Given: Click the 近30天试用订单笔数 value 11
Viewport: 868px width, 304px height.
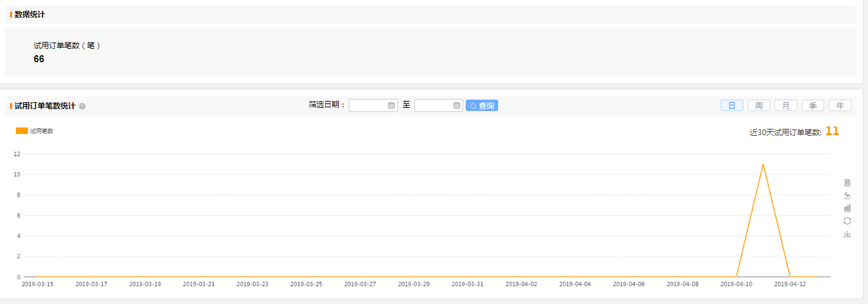Looking at the screenshot, I should coord(832,131).
